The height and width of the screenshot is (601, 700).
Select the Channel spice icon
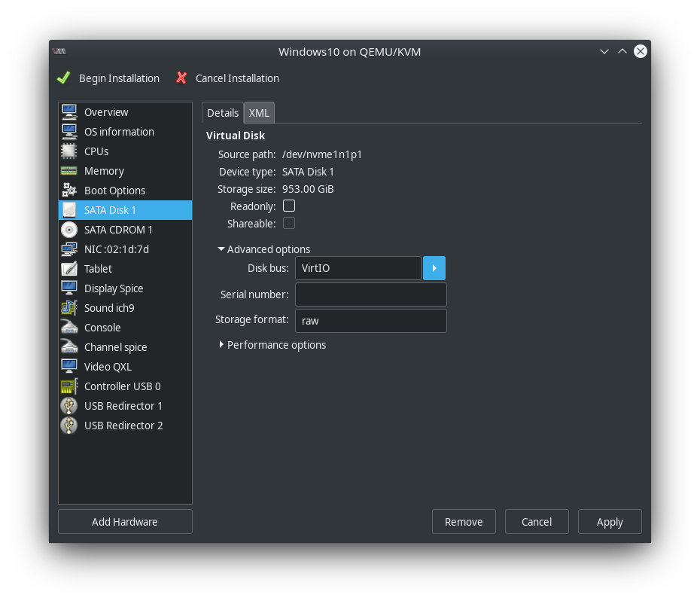point(69,347)
